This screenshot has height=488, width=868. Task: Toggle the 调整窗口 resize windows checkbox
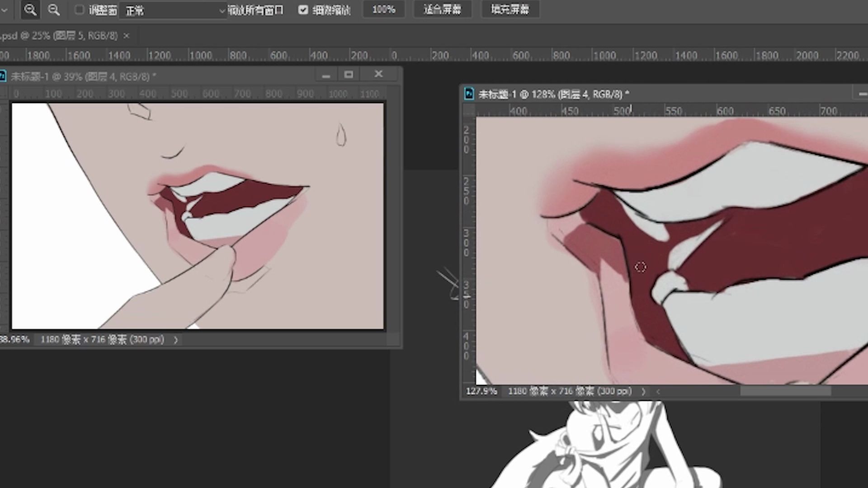[80, 10]
